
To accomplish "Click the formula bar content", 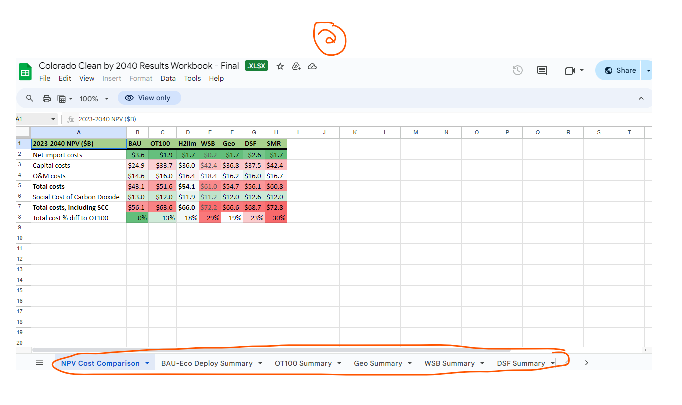I will pyautogui.click(x=107, y=119).
